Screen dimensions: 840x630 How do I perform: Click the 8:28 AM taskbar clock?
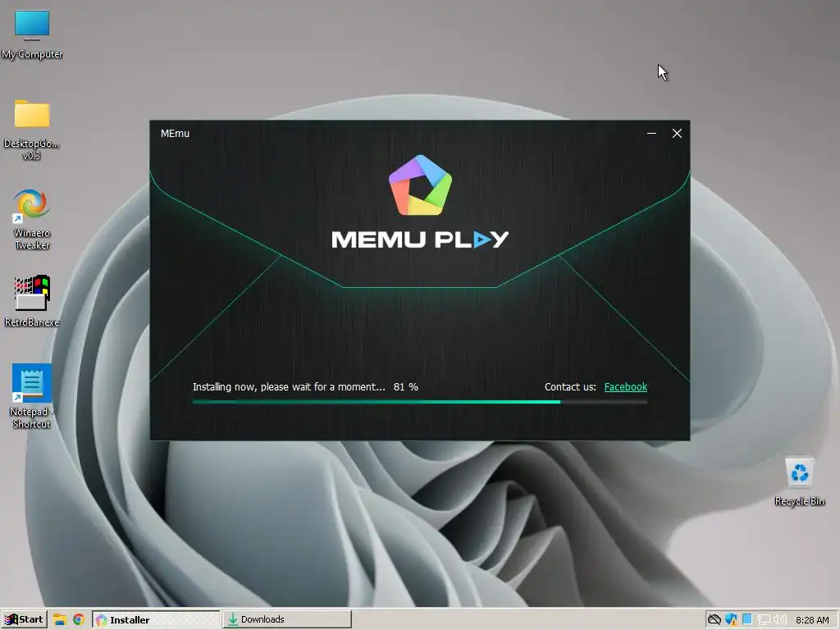click(x=812, y=620)
